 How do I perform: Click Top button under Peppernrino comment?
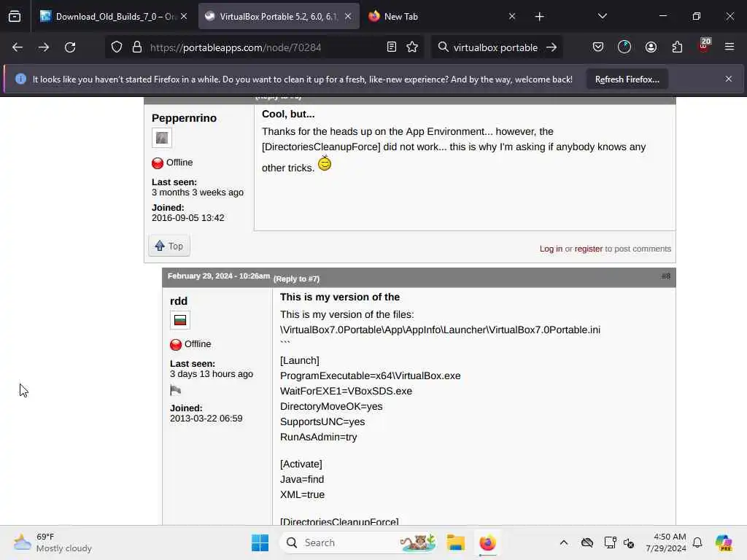point(169,246)
